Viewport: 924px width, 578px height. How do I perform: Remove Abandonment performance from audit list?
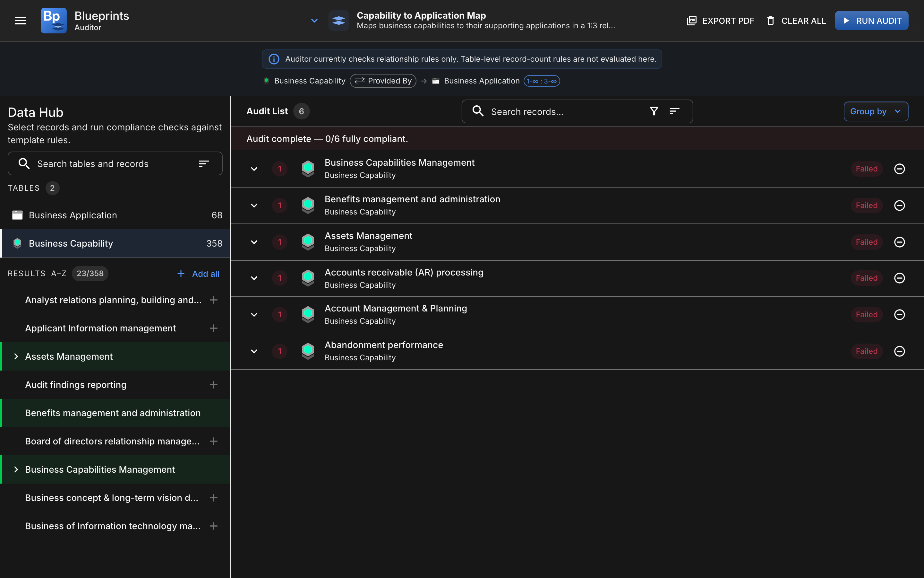click(900, 351)
